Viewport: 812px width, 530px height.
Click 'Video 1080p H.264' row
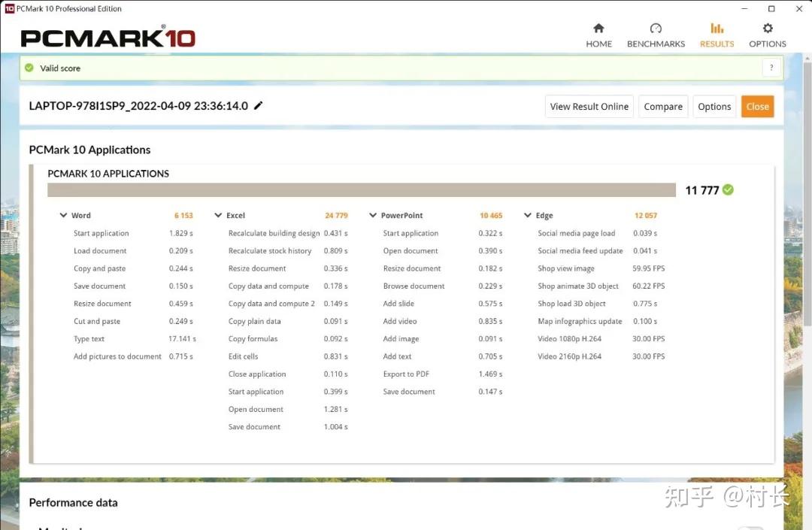pyautogui.click(x=601, y=338)
